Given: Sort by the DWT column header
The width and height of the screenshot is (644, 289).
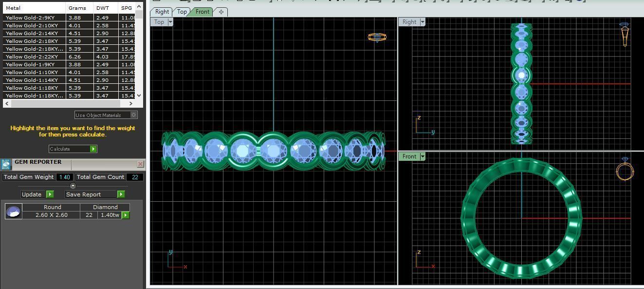Looking at the screenshot, I should [x=106, y=8].
